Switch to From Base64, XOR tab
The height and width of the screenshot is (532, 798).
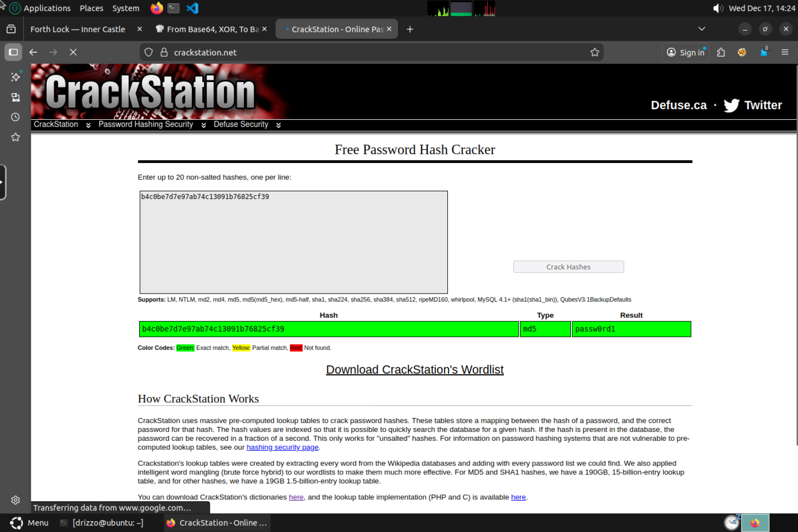pos(213,29)
